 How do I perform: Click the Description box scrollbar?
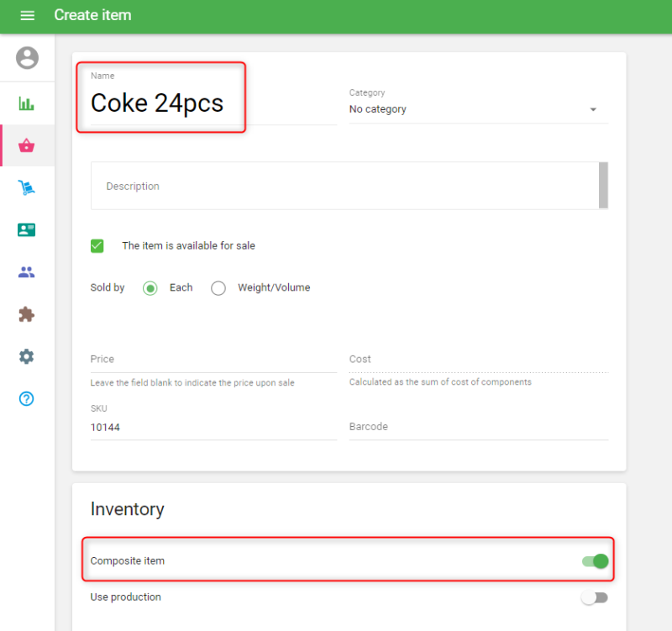click(x=603, y=185)
